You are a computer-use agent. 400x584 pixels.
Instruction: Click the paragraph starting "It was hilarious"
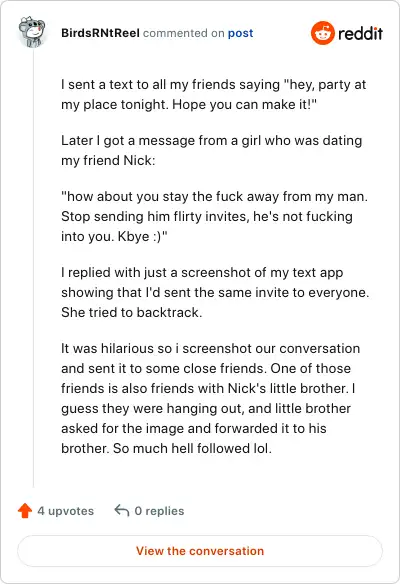tap(210, 398)
